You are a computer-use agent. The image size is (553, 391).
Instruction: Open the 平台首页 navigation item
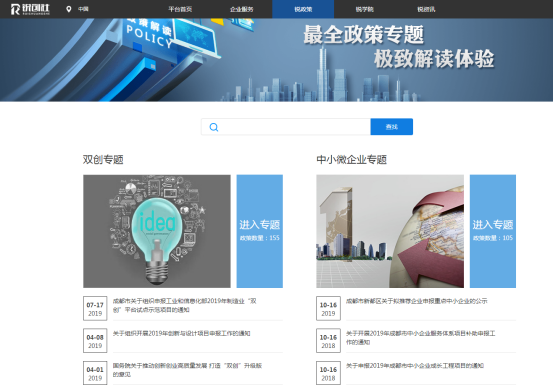pos(180,9)
